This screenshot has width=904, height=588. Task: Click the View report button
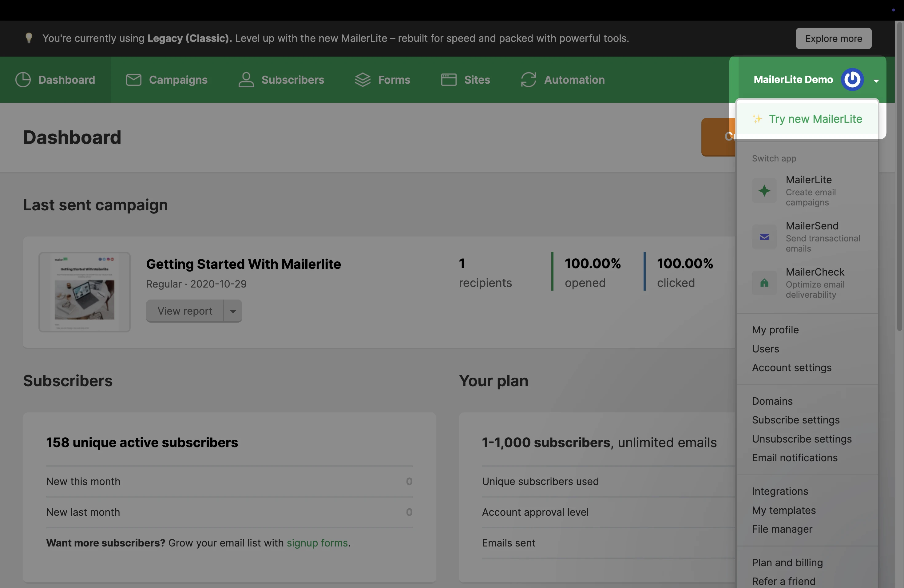(185, 311)
